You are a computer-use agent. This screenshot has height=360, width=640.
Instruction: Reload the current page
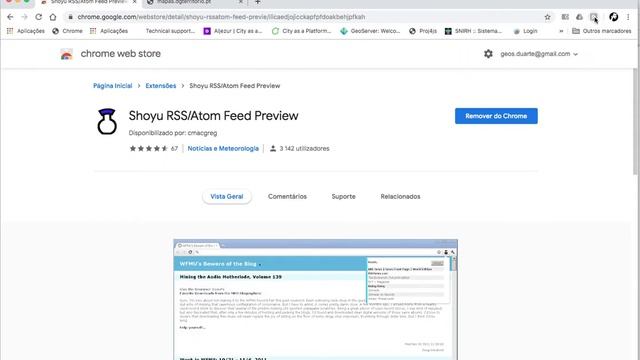click(x=38, y=17)
